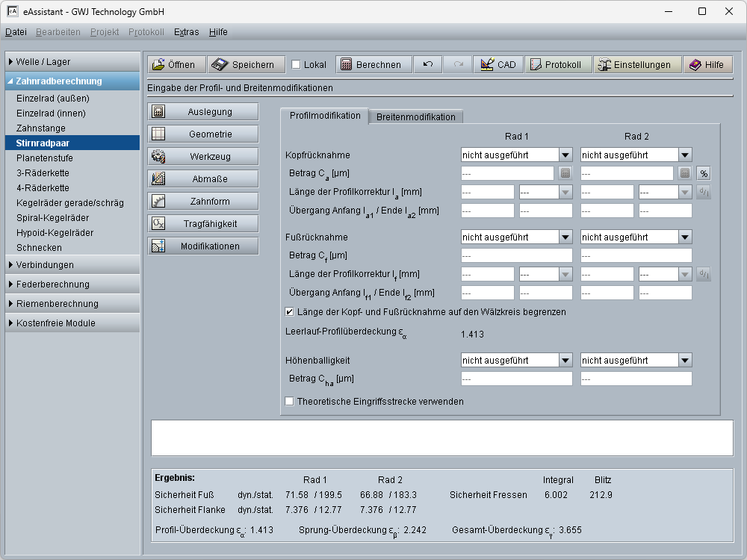Toggle the Lokal checkbox
747x560 pixels.
pos(296,65)
